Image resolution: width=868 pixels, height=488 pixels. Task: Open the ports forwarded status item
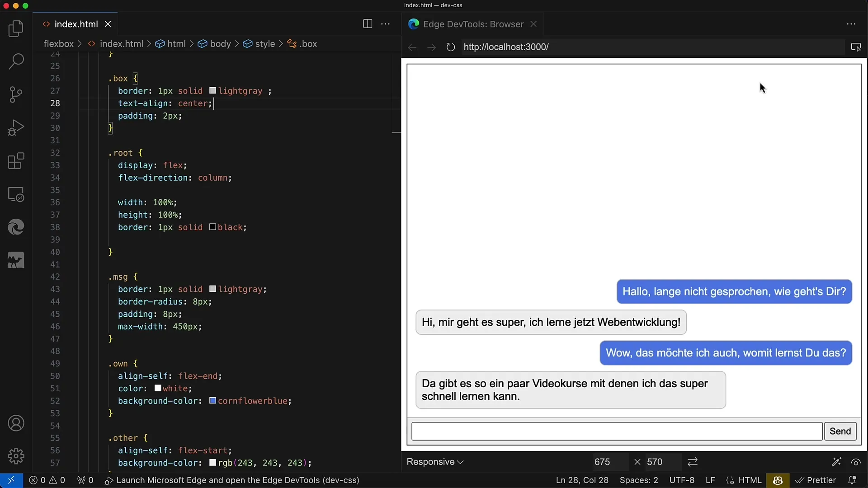pyautogui.click(x=85, y=480)
